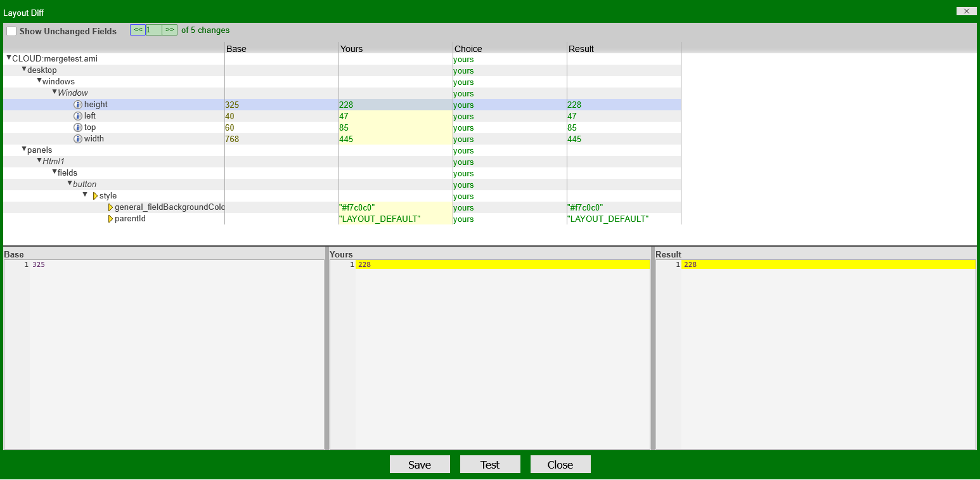Select the #f7c0c0 color value in Yours
Screen dimensions: 980x480
point(358,207)
